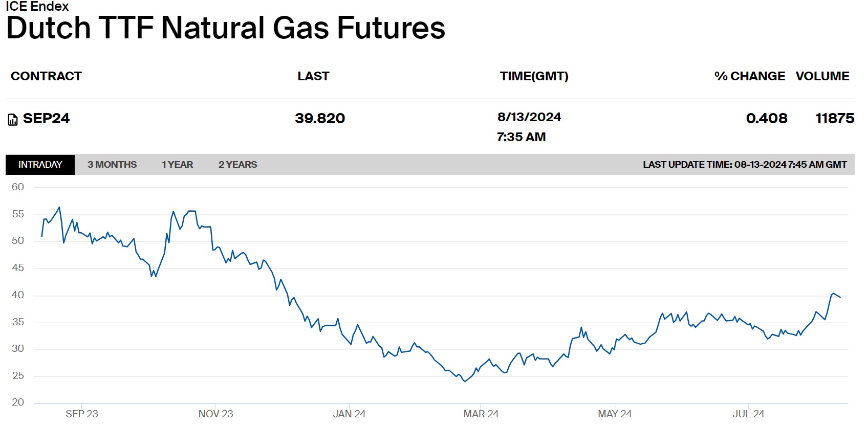Click the ICE Endex label

point(37,7)
